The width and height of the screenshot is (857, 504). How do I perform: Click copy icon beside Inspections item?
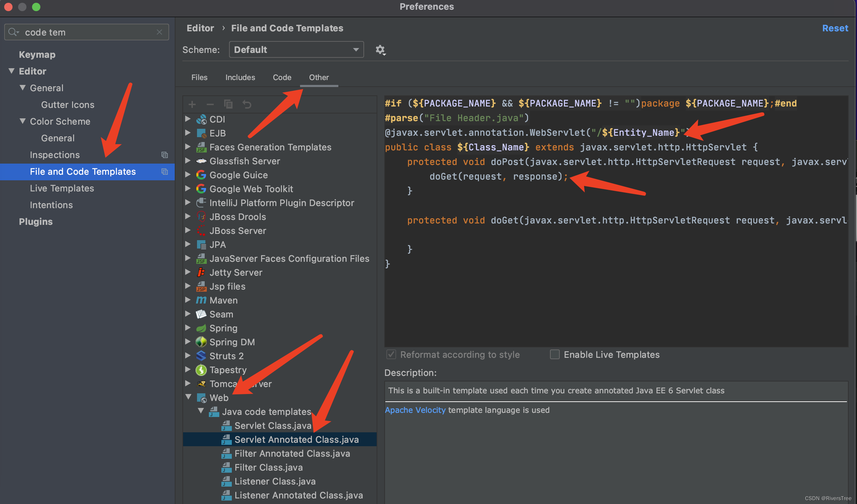click(165, 155)
